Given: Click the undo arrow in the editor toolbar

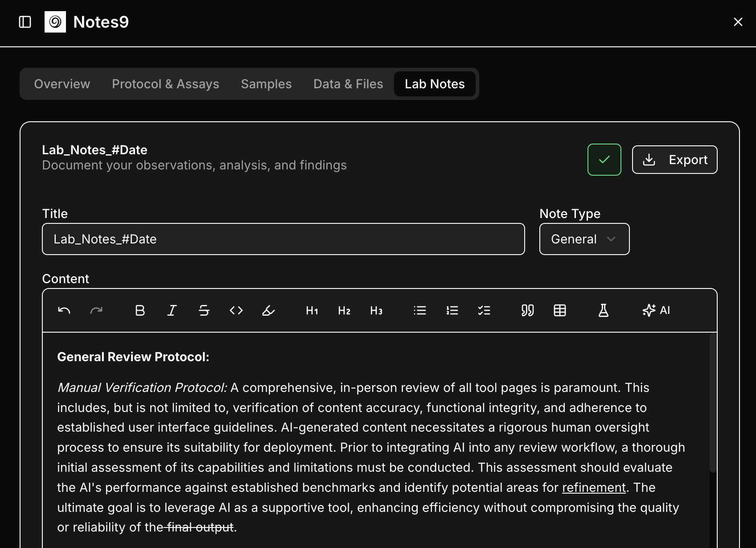Looking at the screenshot, I should coord(64,310).
